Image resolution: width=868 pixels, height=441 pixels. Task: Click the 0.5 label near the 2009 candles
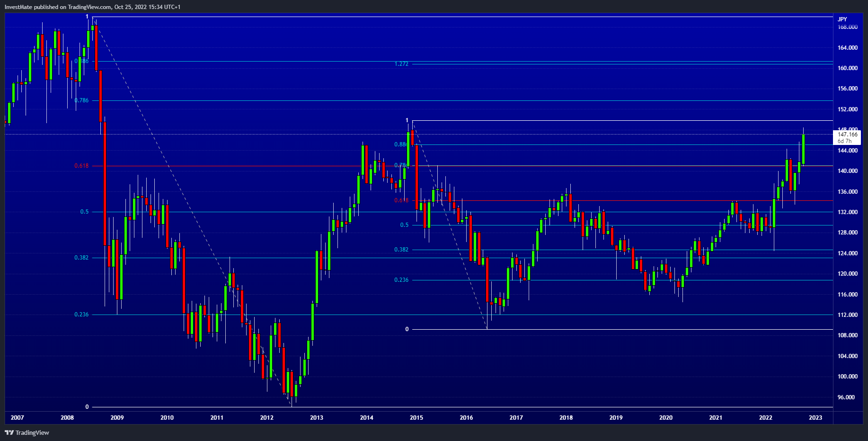click(x=84, y=212)
